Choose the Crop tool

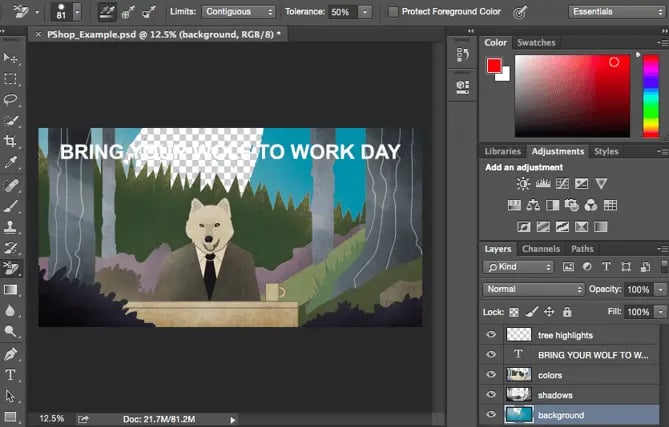click(x=11, y=142)
